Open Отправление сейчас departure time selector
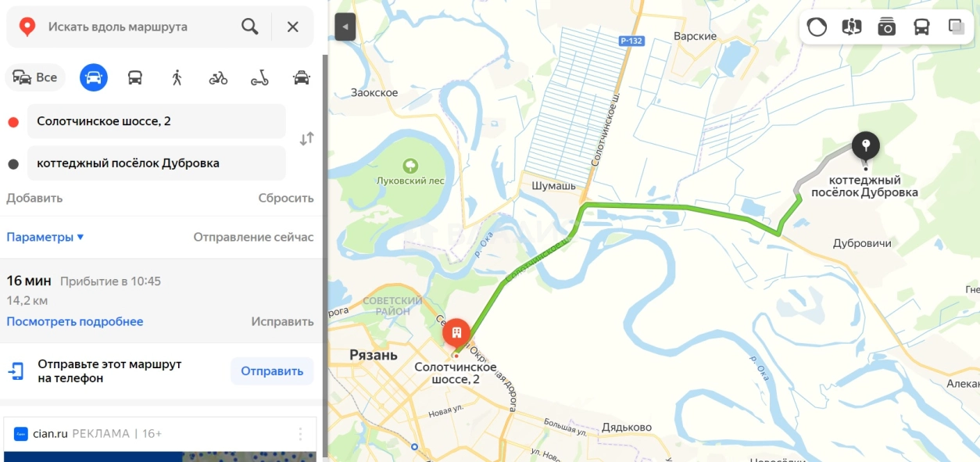This screenshot has height=462, width=980. click(253, 237)
